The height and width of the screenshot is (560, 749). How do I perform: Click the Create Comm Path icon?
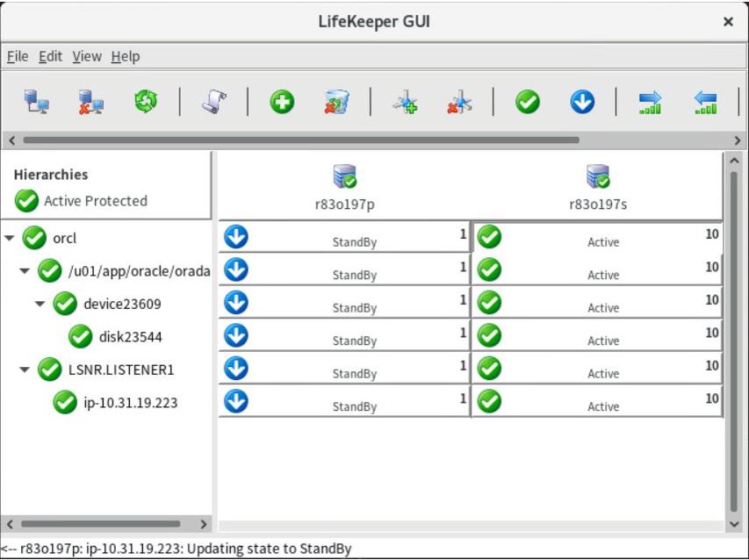coord(405,102)
